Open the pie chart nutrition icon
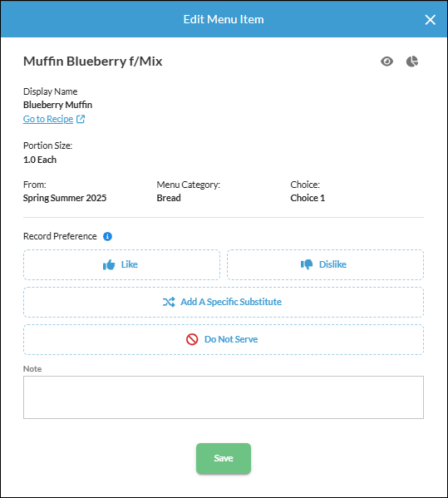Image resolution: width=448 pixels, height=498 pixels. [412, 62]
